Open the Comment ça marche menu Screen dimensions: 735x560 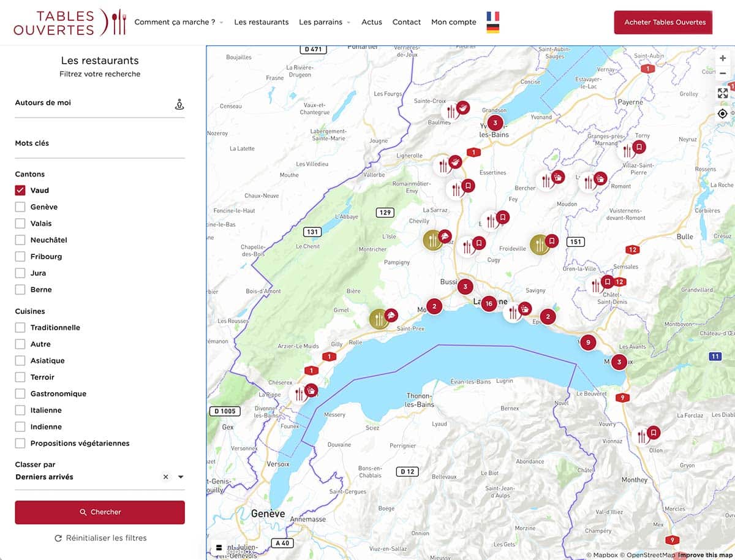coord(178,22)
